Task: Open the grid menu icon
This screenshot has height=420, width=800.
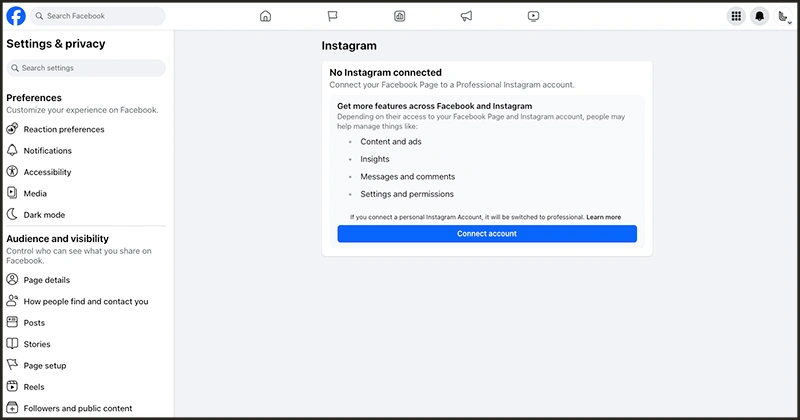Action: tap(736, 16)
